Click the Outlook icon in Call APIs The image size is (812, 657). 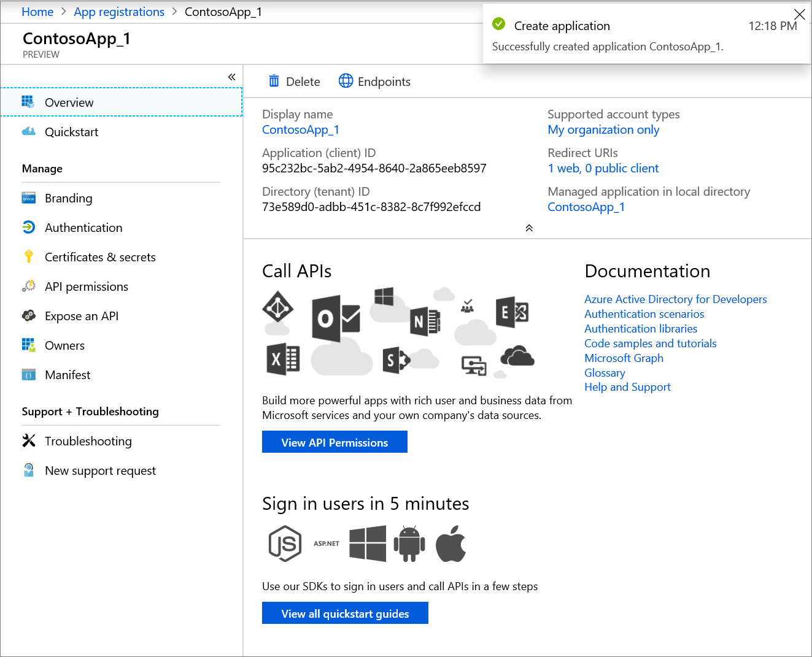(x=335, y=318)
